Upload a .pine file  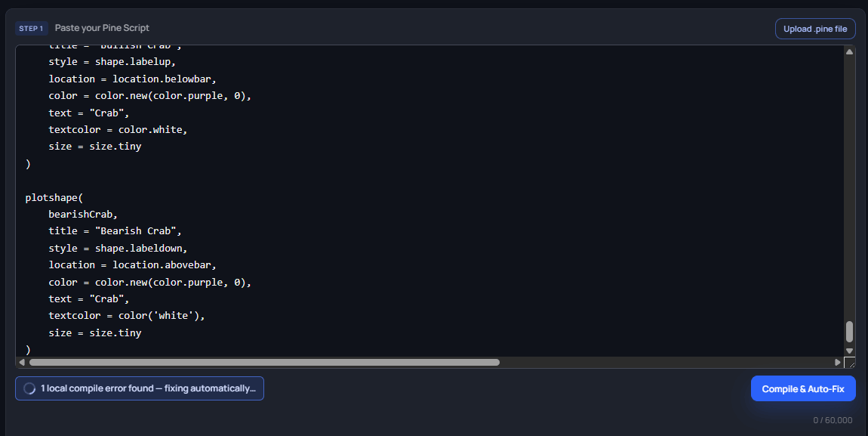[x=815, y=29]
